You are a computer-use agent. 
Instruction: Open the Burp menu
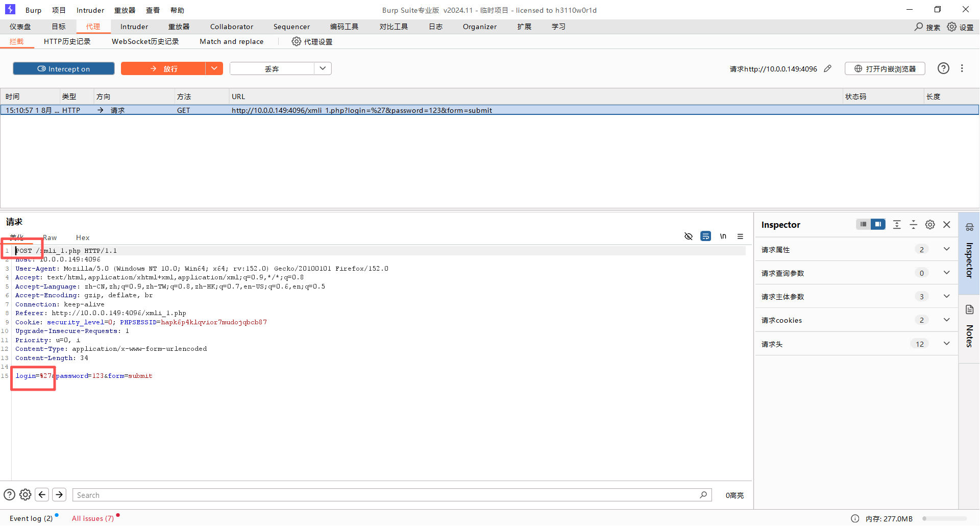[33, 10]
